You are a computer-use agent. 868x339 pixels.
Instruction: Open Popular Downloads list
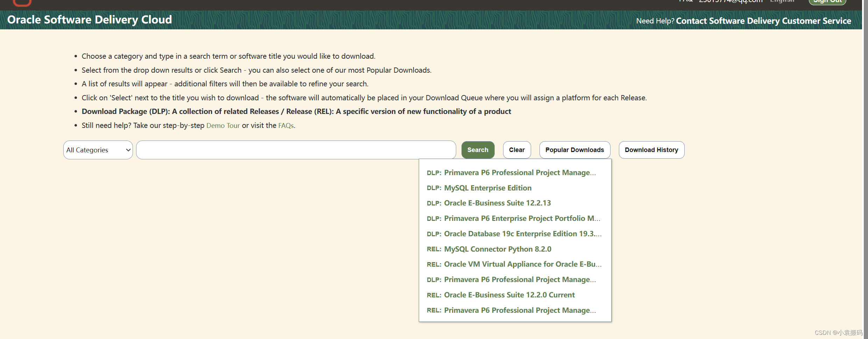(574, 150)
